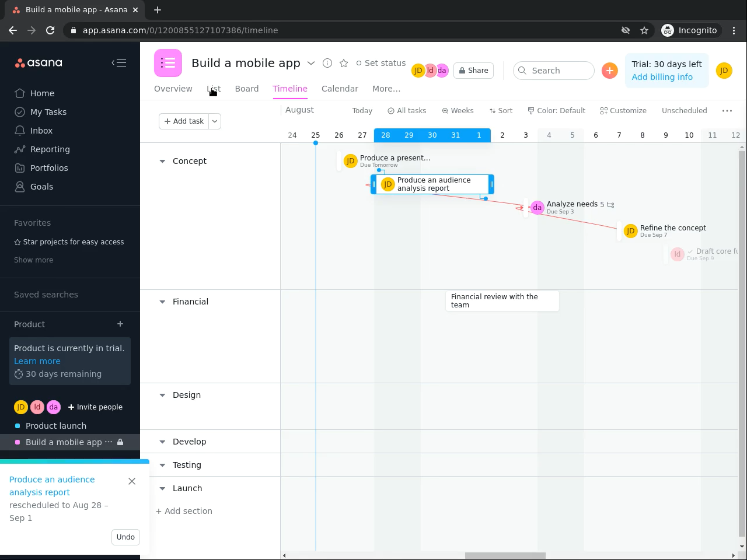Switch to the List tab

[x=214, y=89]
